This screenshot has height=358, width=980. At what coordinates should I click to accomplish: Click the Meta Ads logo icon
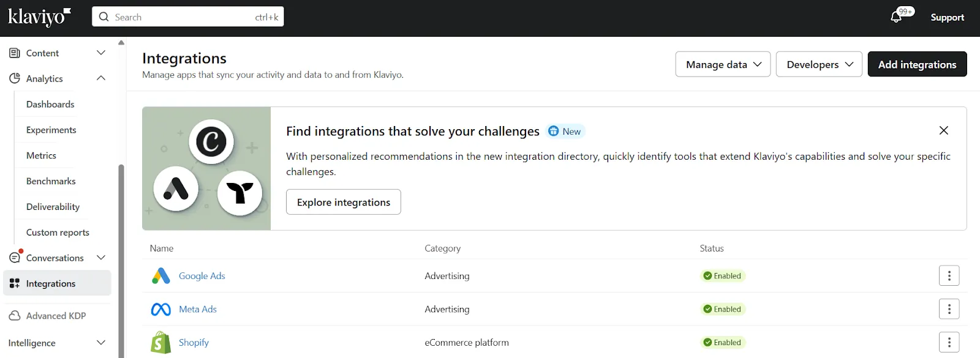(161, 309)
